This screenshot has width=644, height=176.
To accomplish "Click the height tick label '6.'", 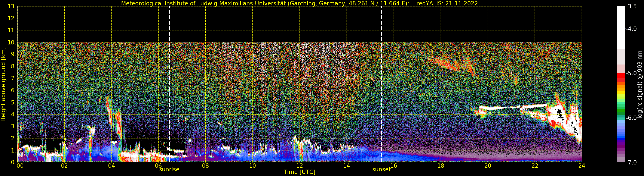I will click(x=13, y=90).
